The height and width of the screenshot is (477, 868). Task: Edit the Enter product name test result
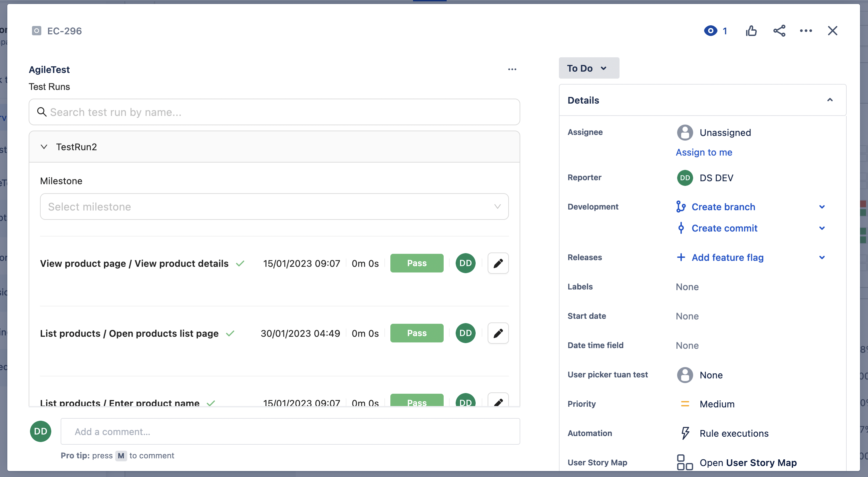(x=498, y=400)
